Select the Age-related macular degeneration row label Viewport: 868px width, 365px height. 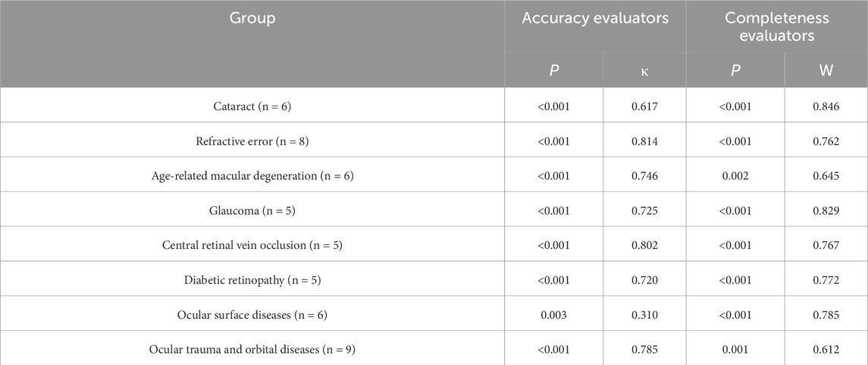point(252,175)
